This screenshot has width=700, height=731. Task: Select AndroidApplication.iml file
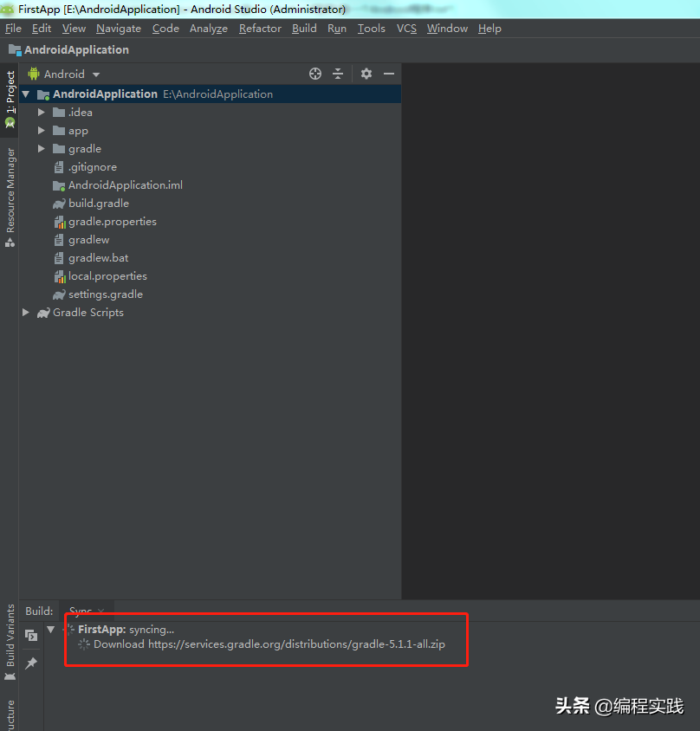(x=126, y=185)
